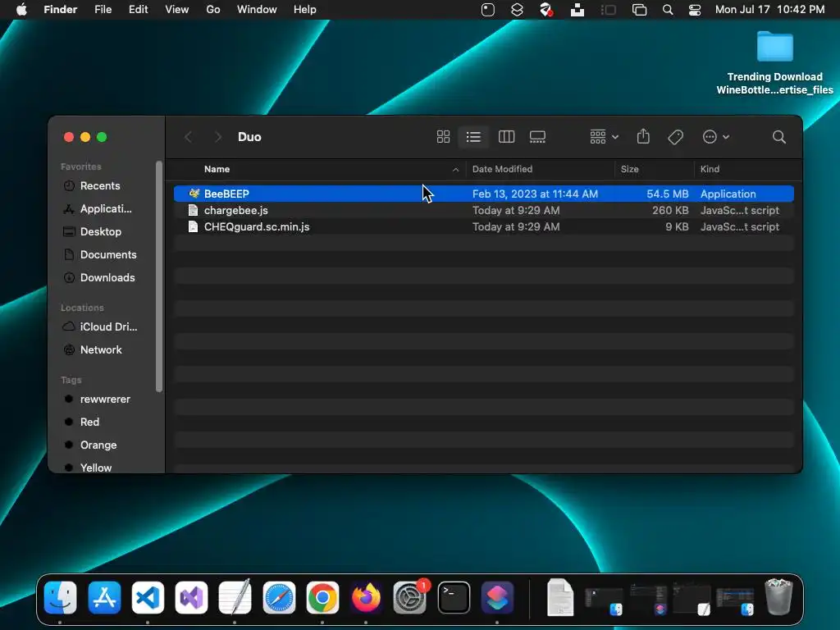Click the Back navigation arrow

pos(188,137)
